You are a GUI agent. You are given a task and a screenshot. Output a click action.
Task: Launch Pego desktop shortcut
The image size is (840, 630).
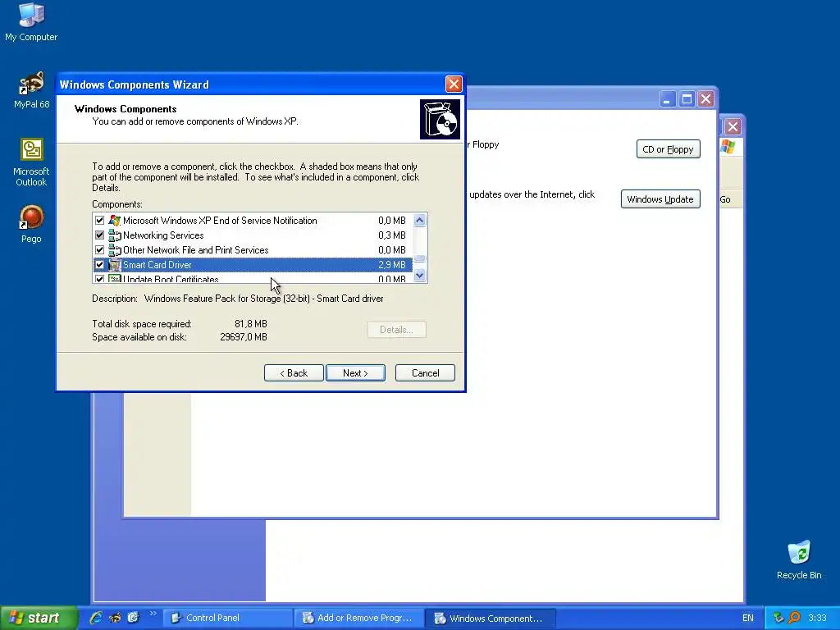31,224
